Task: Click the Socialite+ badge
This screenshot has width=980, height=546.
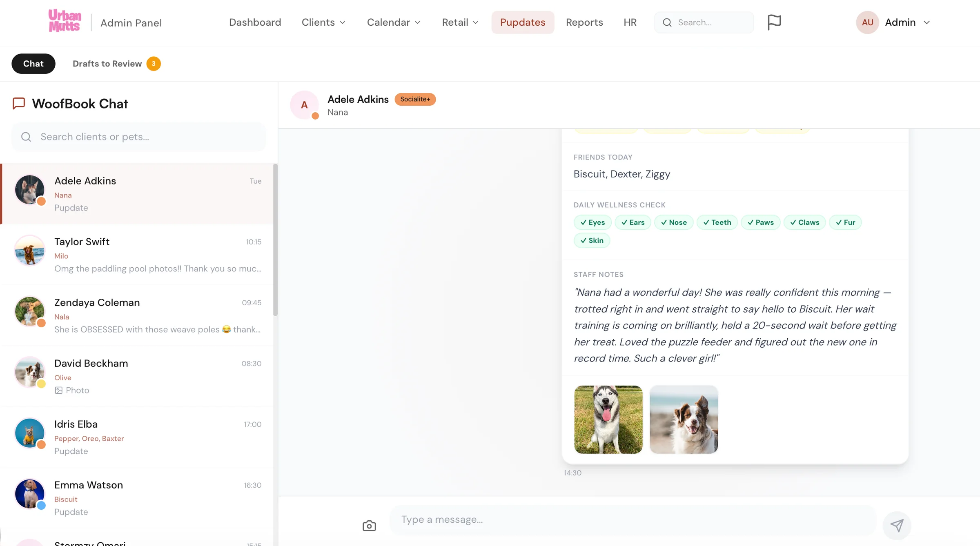Action: pos(415,99)
